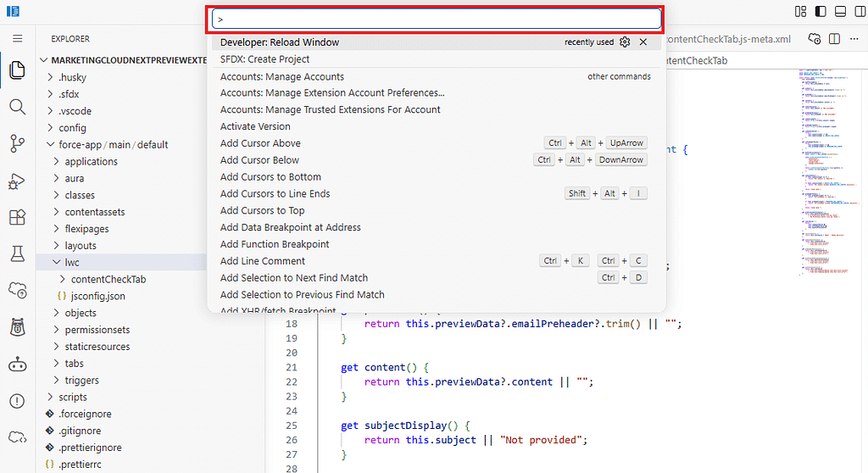Select Activate Version command
This screenshot has width=868, height=473.
[x=437, y=126]
